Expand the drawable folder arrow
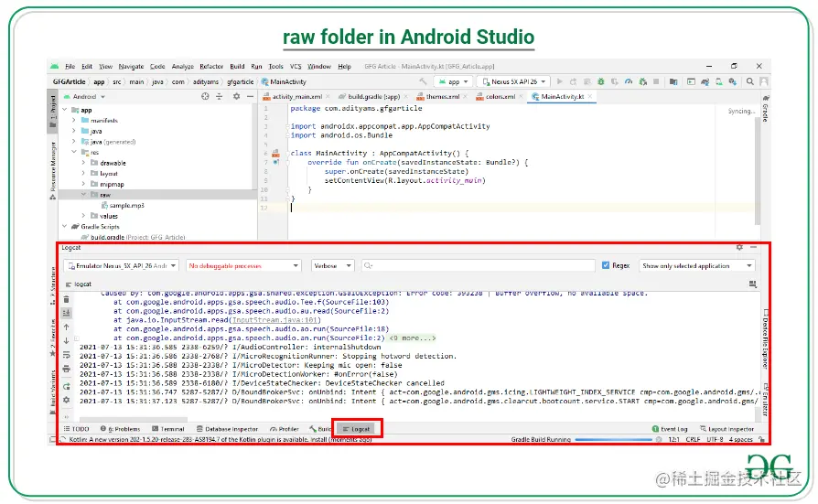Screen dimensions: 818x504 click(83, 163)
